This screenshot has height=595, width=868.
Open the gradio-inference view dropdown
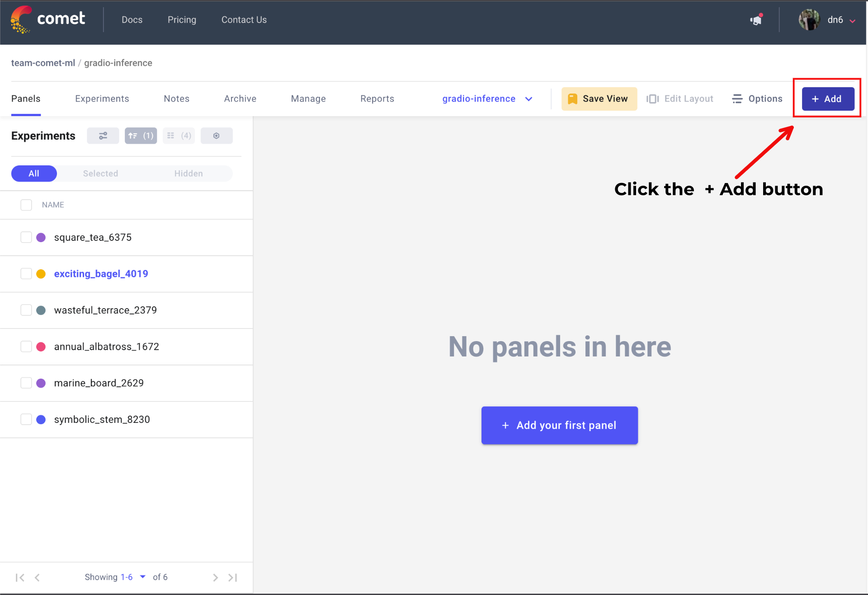[487, 99]
